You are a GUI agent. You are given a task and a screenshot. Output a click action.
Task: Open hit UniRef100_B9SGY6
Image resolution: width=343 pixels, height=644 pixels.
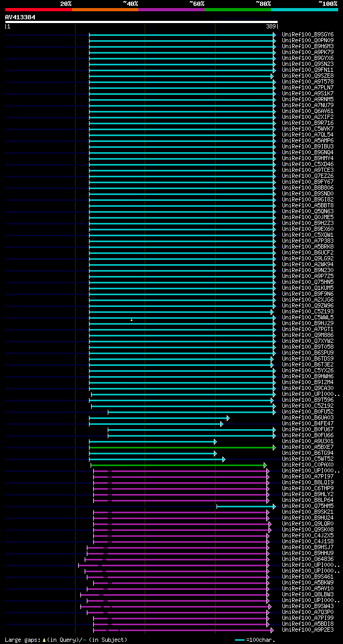pos(308,34)
